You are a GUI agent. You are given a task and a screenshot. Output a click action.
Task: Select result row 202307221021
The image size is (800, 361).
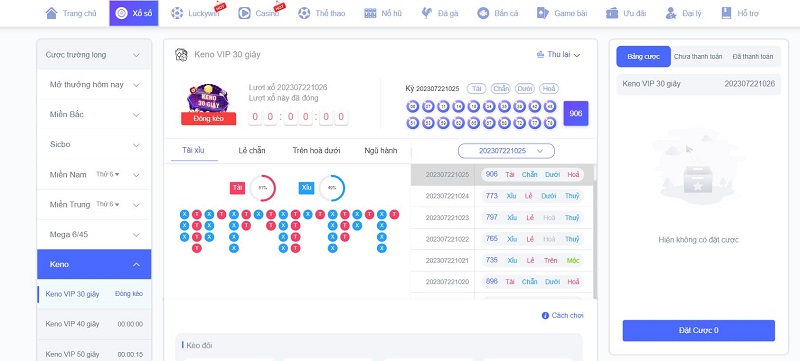pyautogui.click(x=501, y=260)
